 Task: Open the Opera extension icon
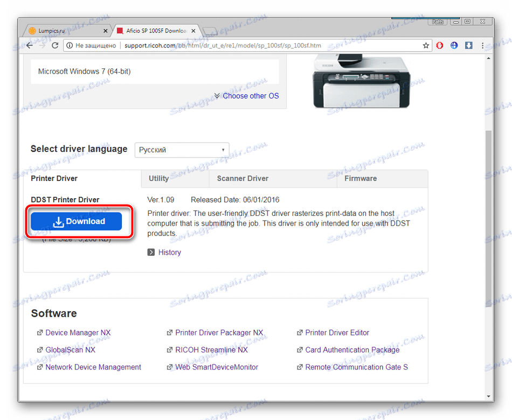point(439,45)
